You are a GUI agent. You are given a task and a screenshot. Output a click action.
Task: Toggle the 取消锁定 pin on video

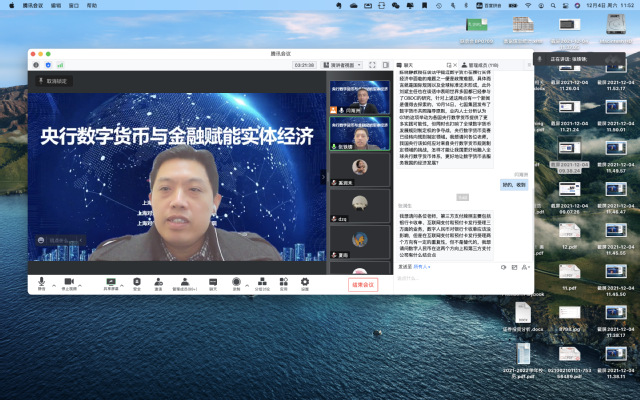[x=54, y=81]
